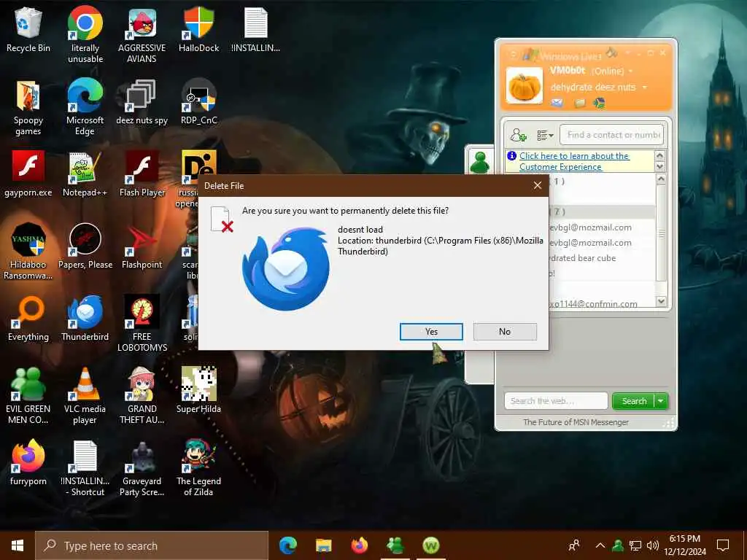Screen dimensions: 747x560
Task: Select the Flash Player desktop shortcut
Action: pyautogui.click(x=142, y=174)
